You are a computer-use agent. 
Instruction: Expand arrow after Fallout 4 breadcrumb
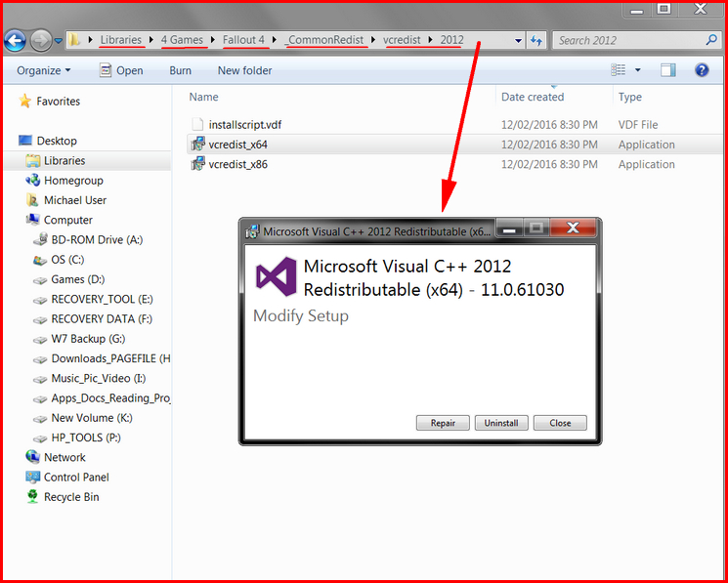click(x=275, y=40)
